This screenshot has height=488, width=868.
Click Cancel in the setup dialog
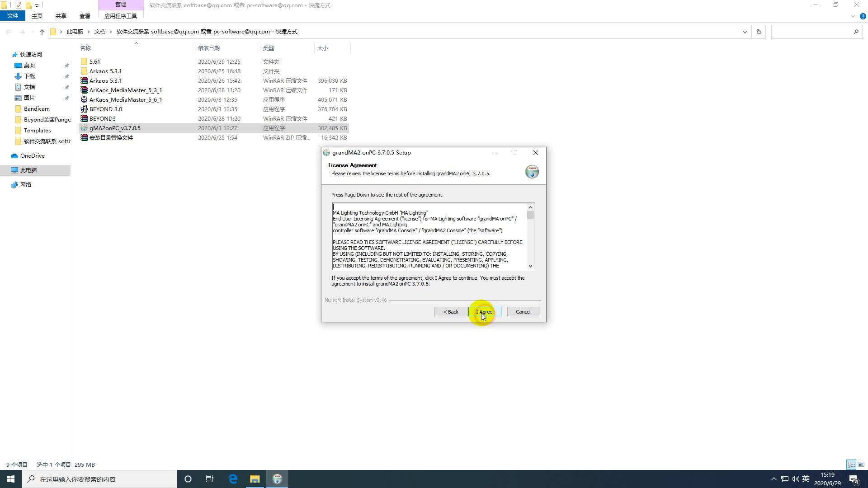(x=523, y=312)
